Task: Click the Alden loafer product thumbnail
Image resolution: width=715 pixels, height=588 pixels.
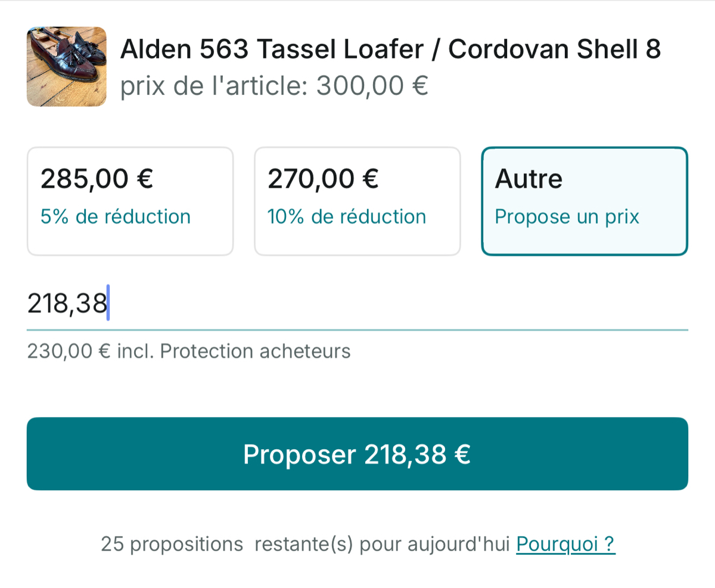Action: point(67,67)
